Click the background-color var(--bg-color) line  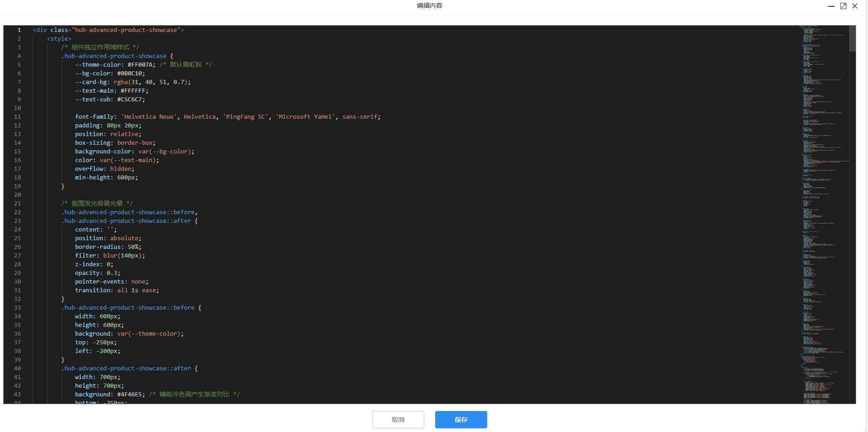tap(135, 152)
